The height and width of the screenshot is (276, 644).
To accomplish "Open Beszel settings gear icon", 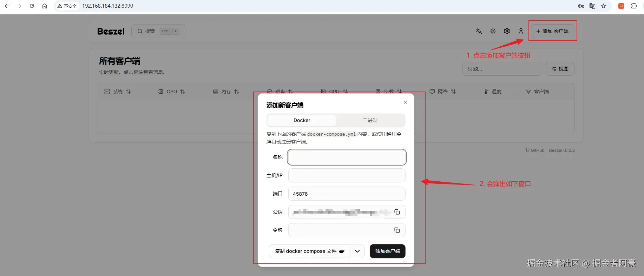I will (x=507, y=31).
